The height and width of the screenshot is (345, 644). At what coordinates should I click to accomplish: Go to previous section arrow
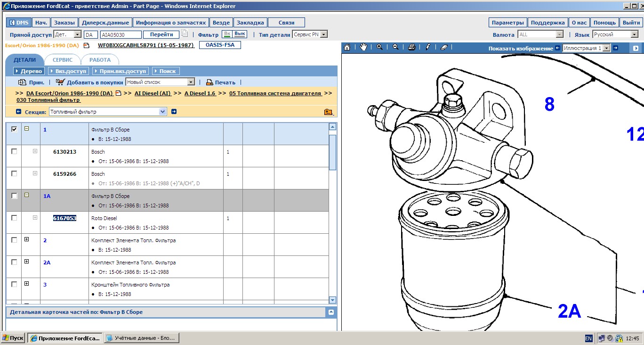[18, 112]
